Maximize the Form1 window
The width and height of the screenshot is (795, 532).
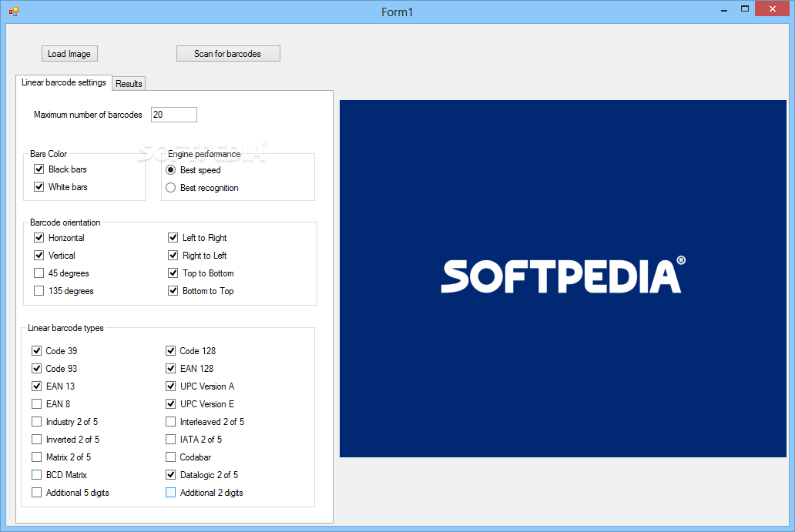(x=744, y=9)
